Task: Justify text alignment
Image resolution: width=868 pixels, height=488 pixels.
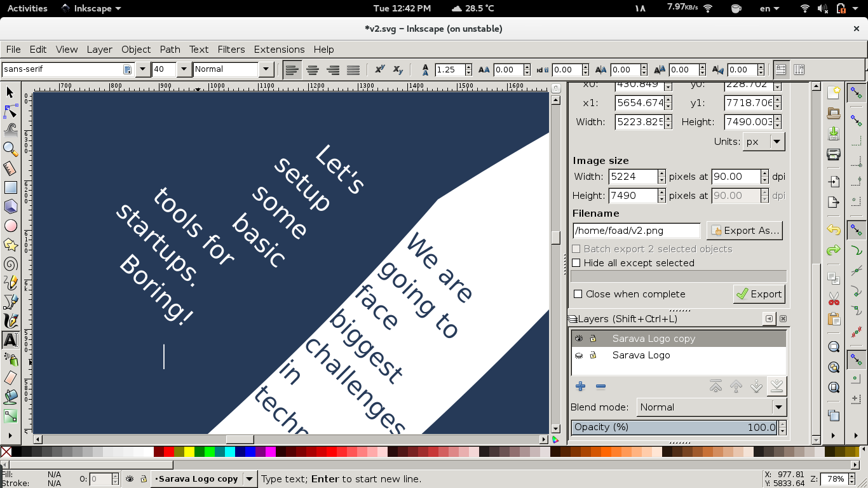Action: (353, 70)
